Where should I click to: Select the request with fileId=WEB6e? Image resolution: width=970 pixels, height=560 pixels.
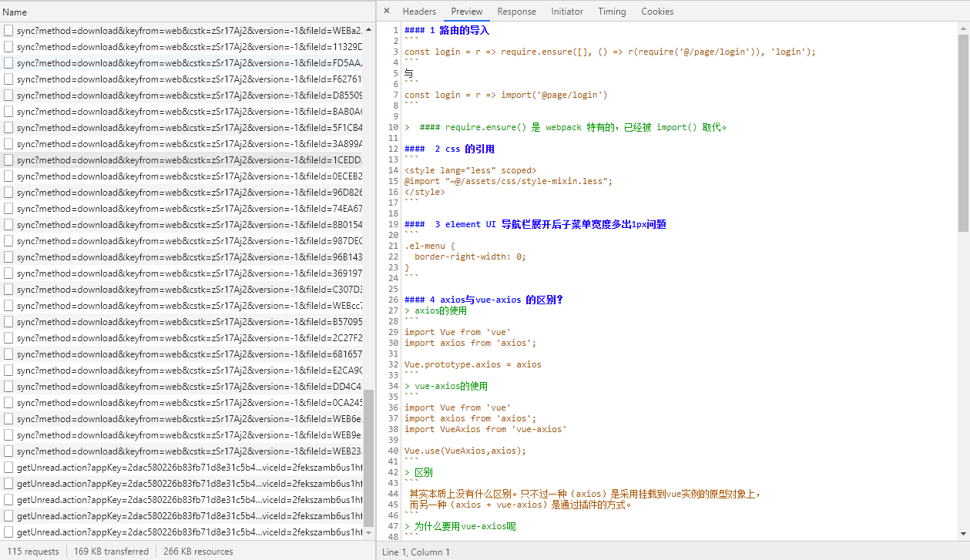(x=182, y=418)
